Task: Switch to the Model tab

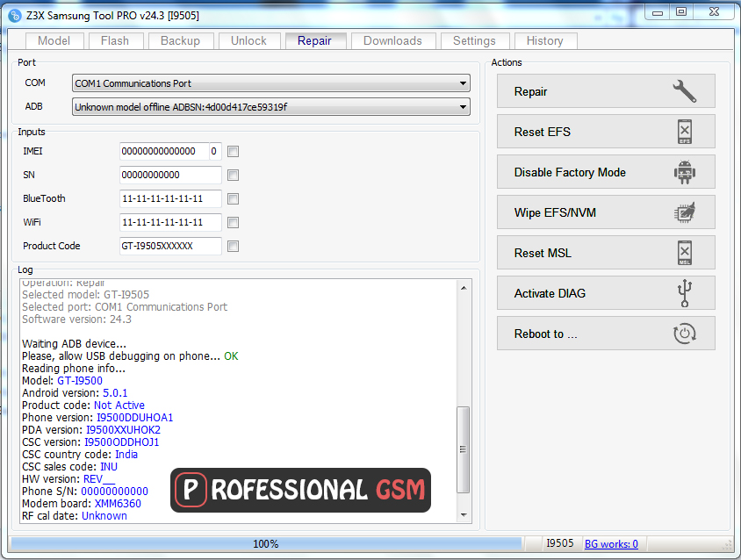Action: coord(54,40)
